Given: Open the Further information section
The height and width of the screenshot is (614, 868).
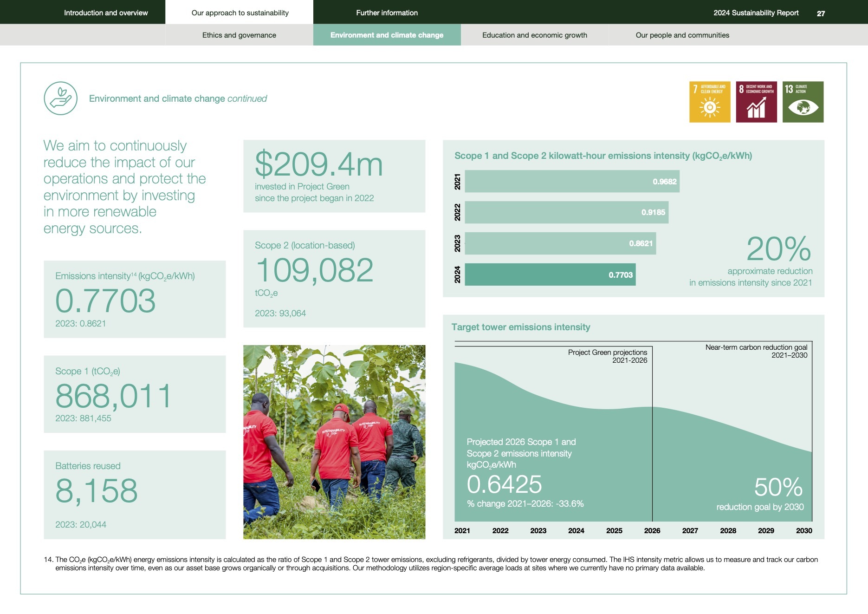Looking at the screenshot, I should (387, 13).
